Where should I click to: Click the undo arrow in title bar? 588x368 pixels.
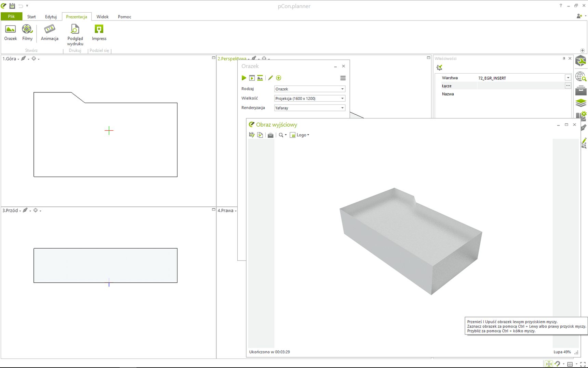point(21,6)
